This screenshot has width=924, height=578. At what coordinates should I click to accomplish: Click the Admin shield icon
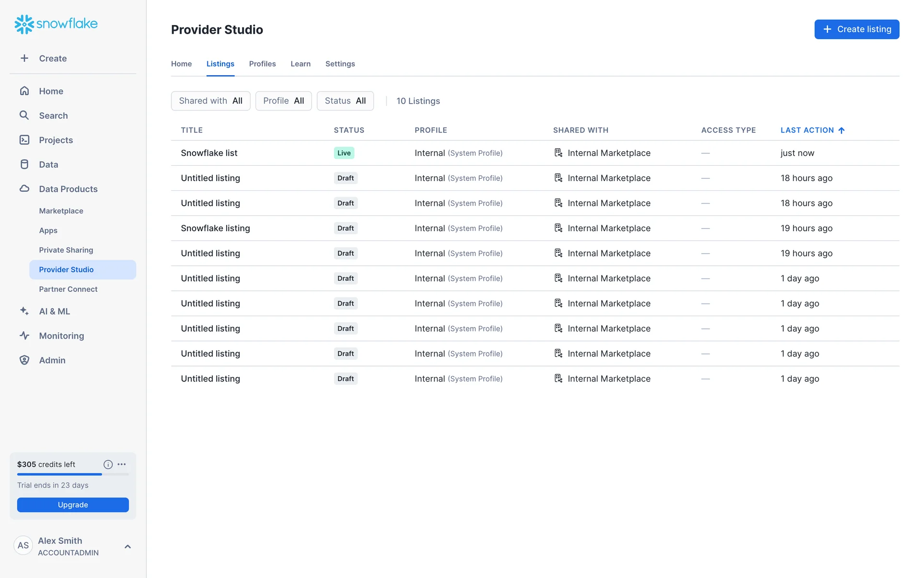click(24, 360)
